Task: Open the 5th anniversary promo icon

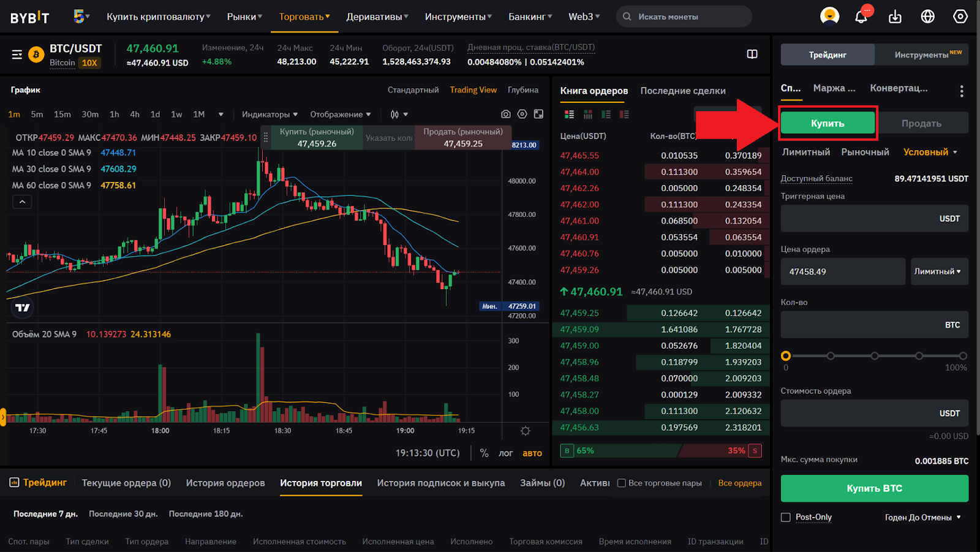Action: coord(79,16)
